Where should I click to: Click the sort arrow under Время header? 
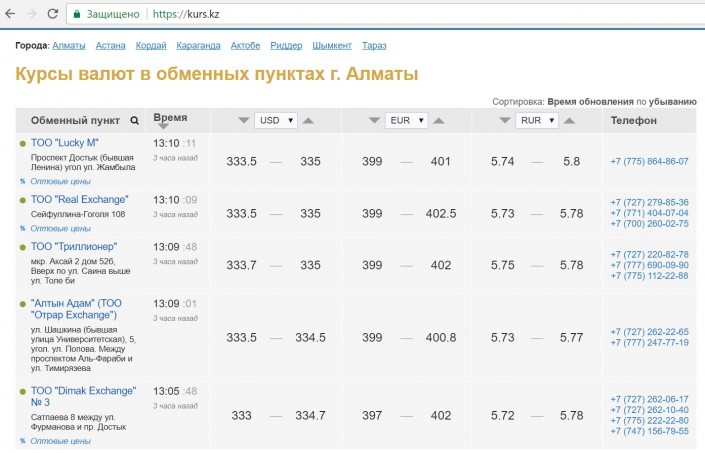pyautogui.click(x=163, y=128)
